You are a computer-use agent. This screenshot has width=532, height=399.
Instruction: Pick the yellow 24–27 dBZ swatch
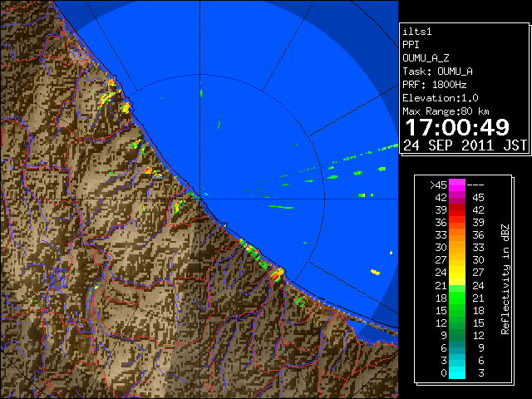coord(457,273)
